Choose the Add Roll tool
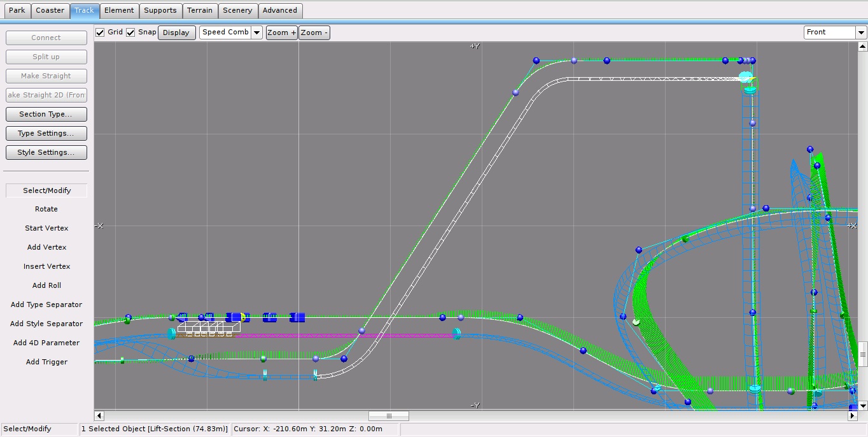 coord(46,285)
